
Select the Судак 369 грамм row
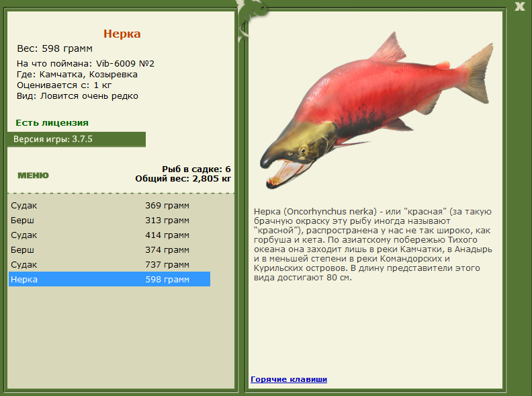[109, 206]
